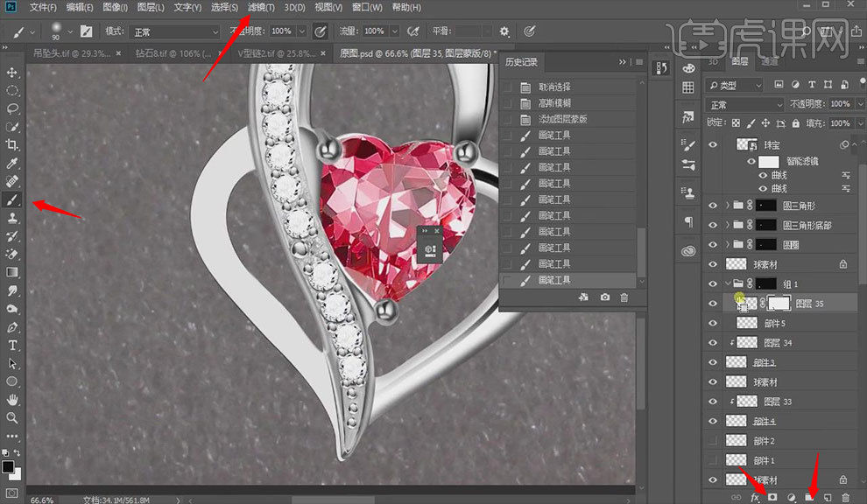Click the foreground color swatch
The width and height of the screenshot is (867, 504).
click(8, 466)
